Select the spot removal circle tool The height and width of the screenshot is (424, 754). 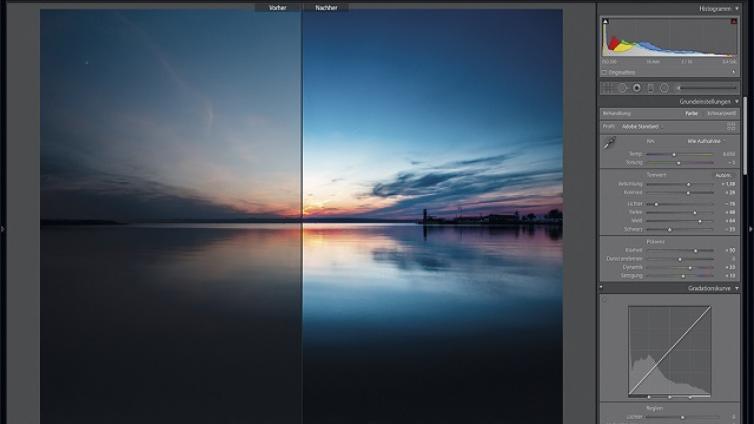point(622,88)
